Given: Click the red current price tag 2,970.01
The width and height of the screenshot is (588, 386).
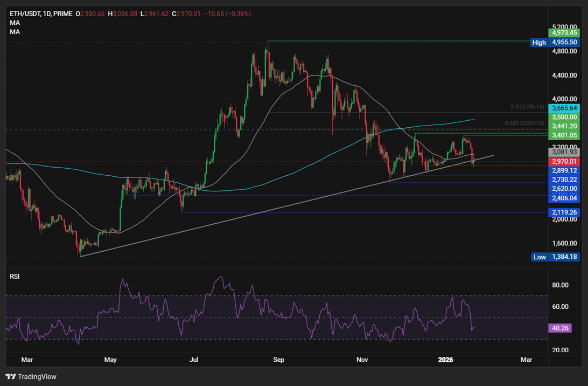Looking at the screenshot, I should pos(563,161).
